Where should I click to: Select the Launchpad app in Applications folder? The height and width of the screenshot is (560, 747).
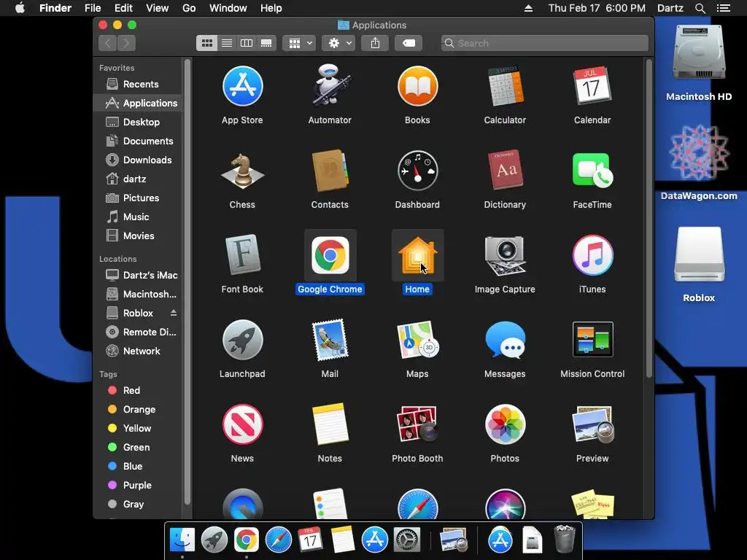[x=242, y=340]
